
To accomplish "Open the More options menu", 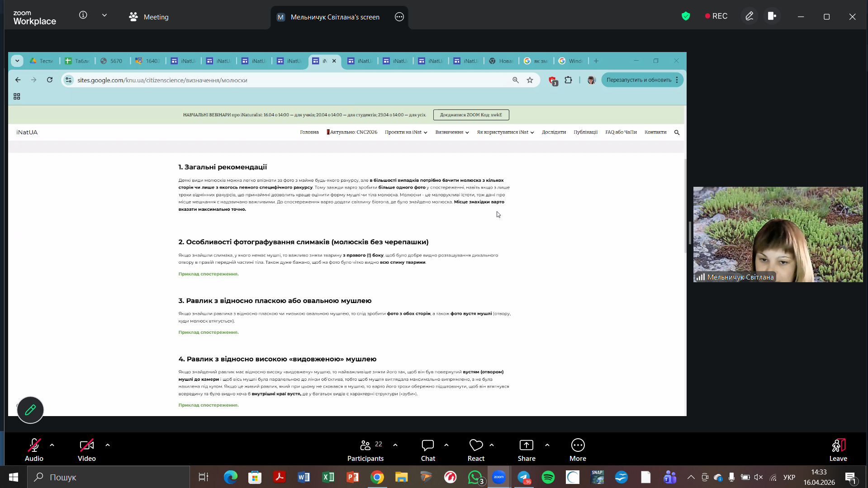I will pyautogui.click(x=578, y=450).
